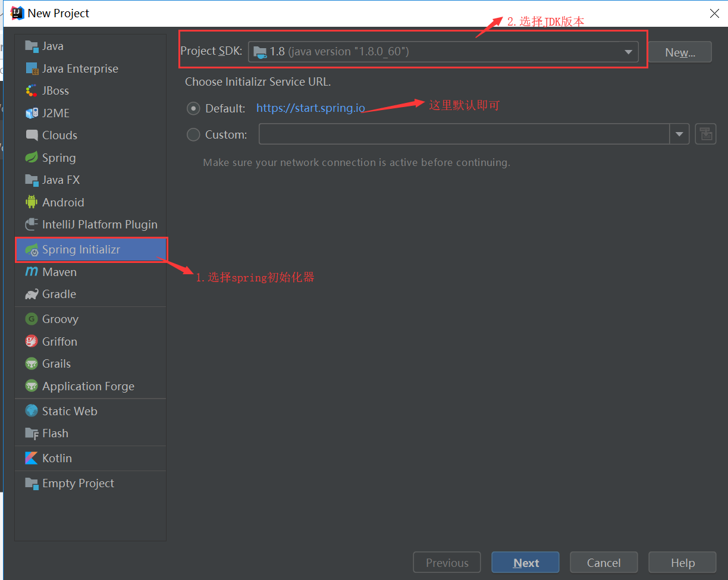
Task: Expand the Custom URL dropdown arrow
Action: (x=679, y=134)
